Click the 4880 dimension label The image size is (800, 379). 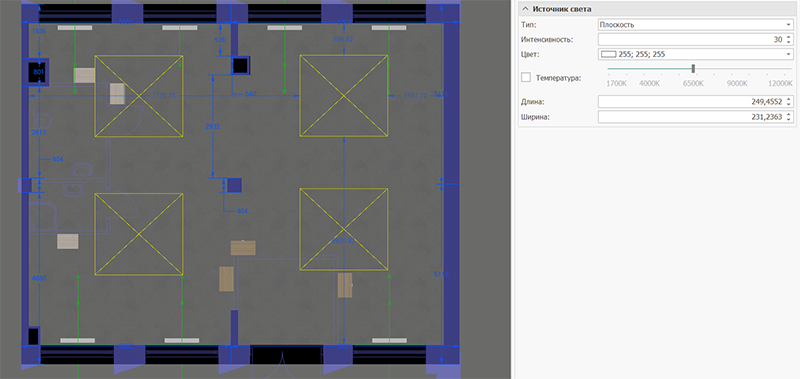click(x=39, y=279)
